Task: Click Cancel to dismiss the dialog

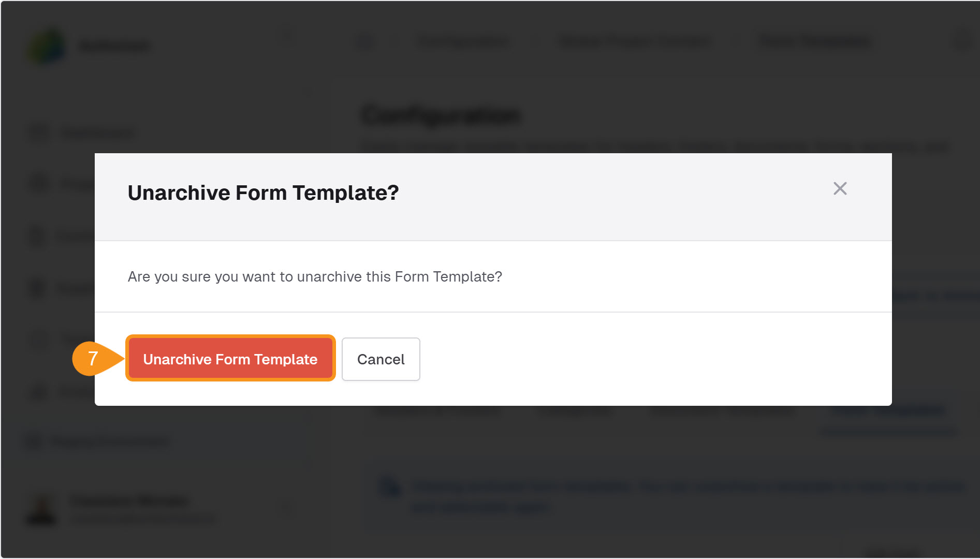Action: pyautogui.click(x=381, y=359)
